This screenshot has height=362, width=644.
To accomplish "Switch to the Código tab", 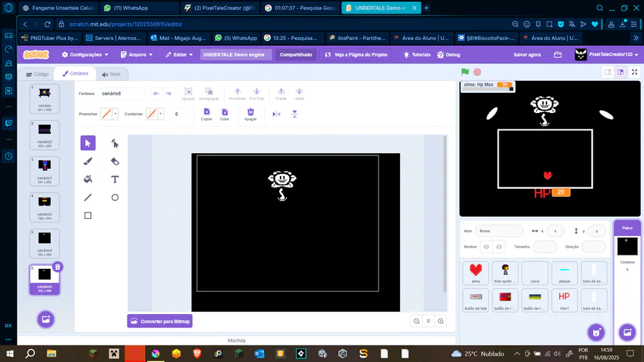I will coord(37,74).
